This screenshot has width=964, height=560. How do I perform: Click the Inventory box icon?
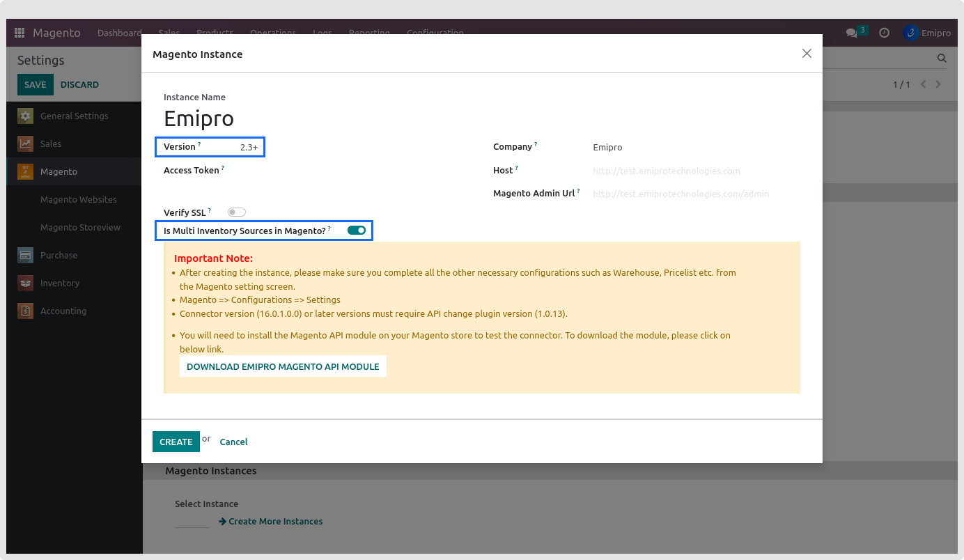tap(26, 283)
